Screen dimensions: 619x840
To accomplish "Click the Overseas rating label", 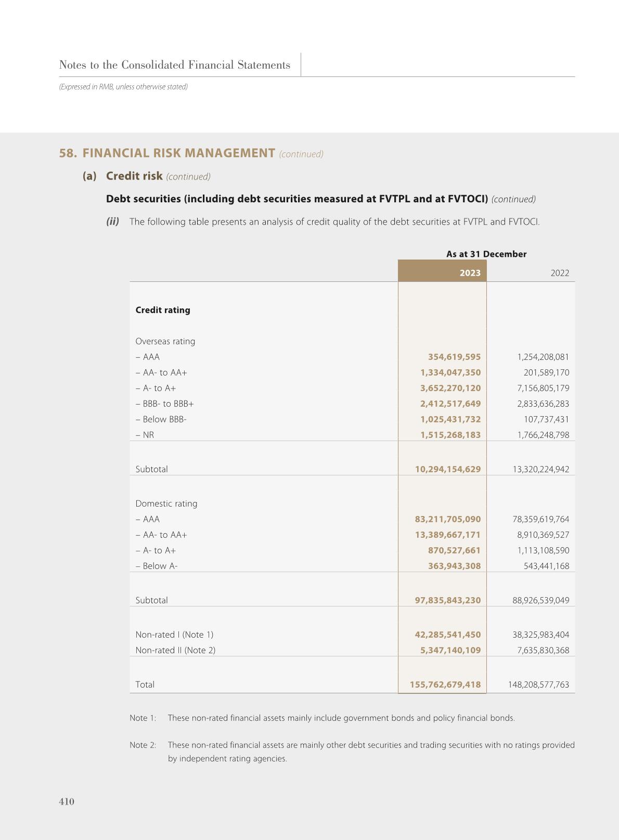I will (x=165, y=342).
